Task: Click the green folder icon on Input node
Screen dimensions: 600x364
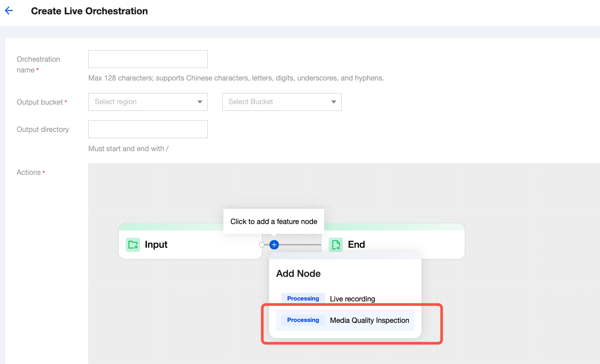Action: 133,245
